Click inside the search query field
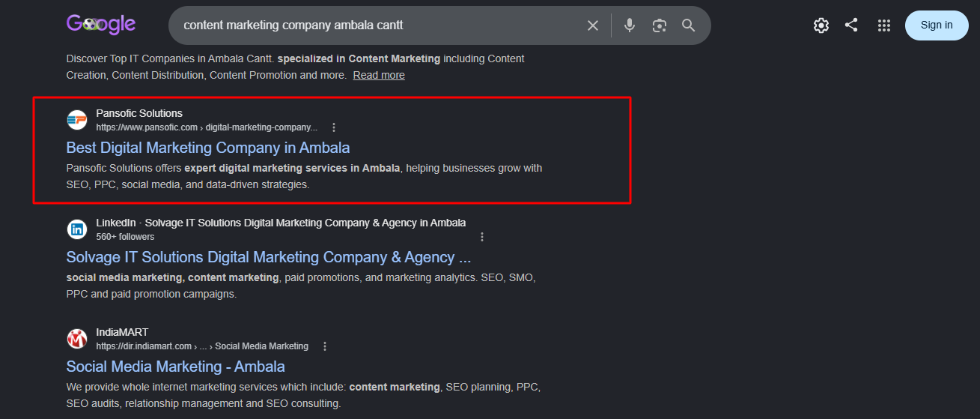The height and width of the screenshot is (419, 980). (x=378, y=25)
